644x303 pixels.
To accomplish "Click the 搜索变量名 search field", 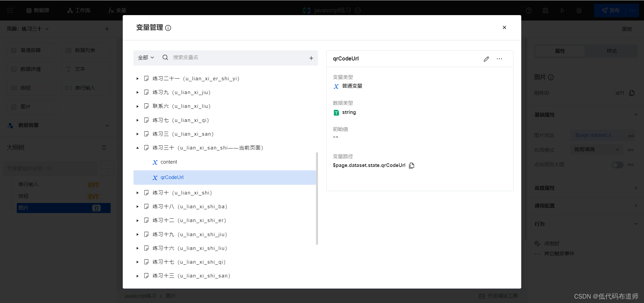I will 238,58.
